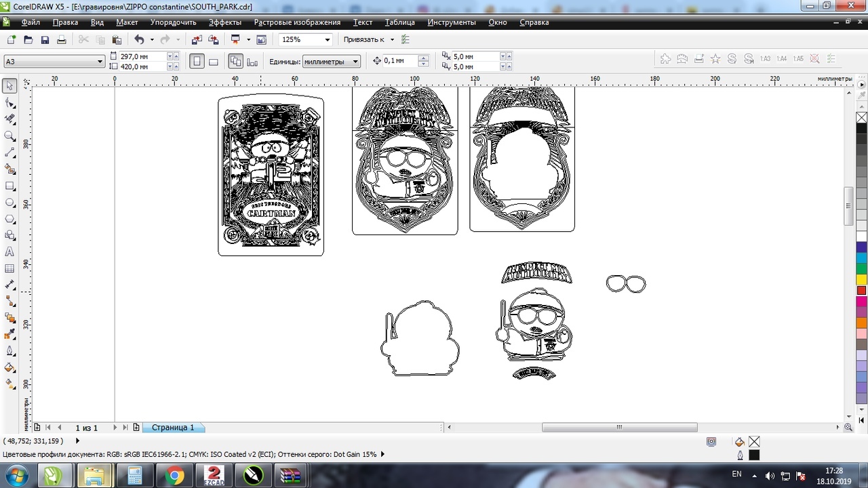
Task: Select the Outline pen tool
Action: tap(9, 351)
